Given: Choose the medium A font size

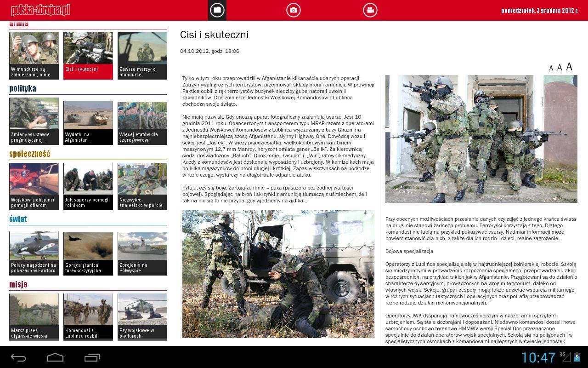Looking at the screenshot, I should click(x=560, y=67).
